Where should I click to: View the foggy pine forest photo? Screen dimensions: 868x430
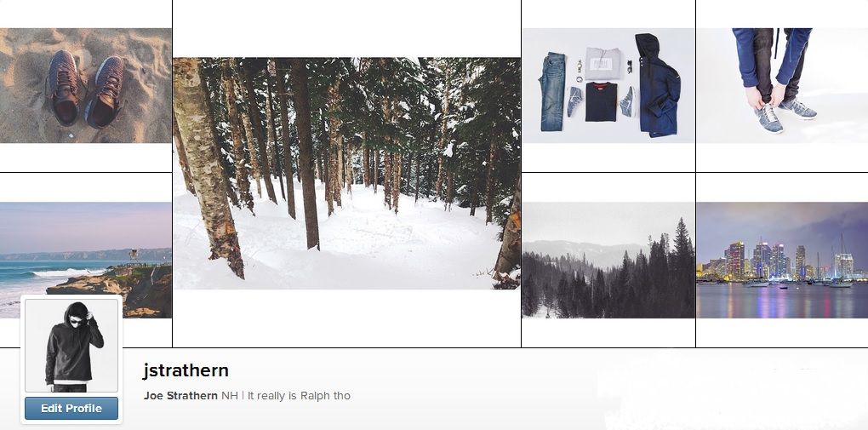608,260
